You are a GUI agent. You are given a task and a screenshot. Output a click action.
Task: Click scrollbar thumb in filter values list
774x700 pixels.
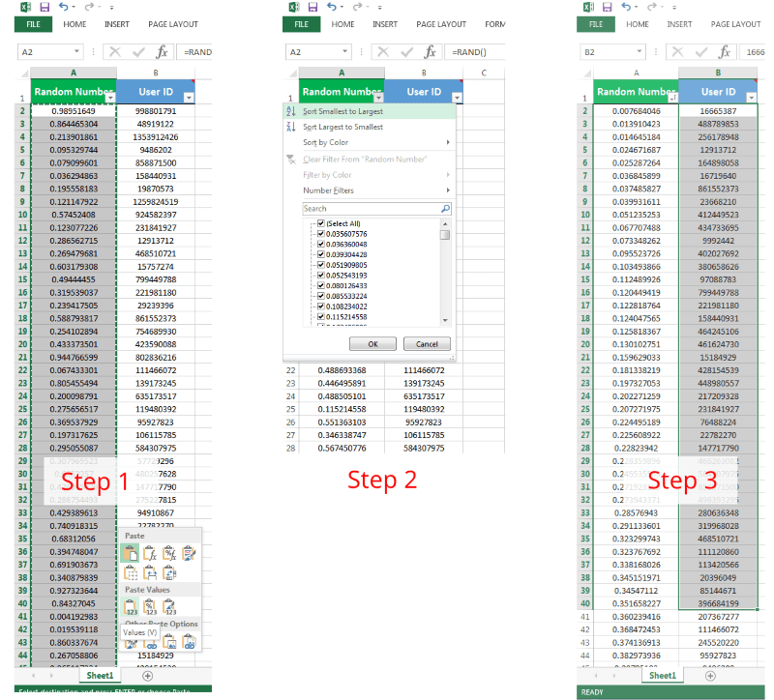445,235
